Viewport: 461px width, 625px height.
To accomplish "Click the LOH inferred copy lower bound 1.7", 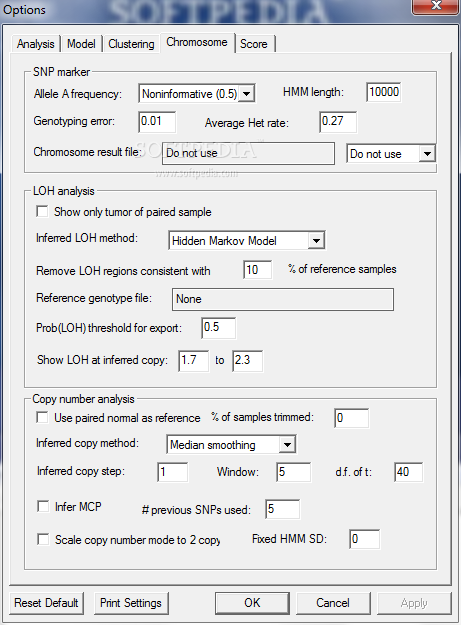I will pos(194,360).
